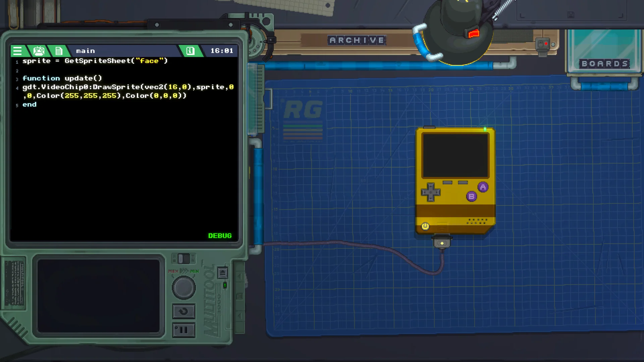
Task: Open the BOARDS drawer
Action: pos(604,63)
